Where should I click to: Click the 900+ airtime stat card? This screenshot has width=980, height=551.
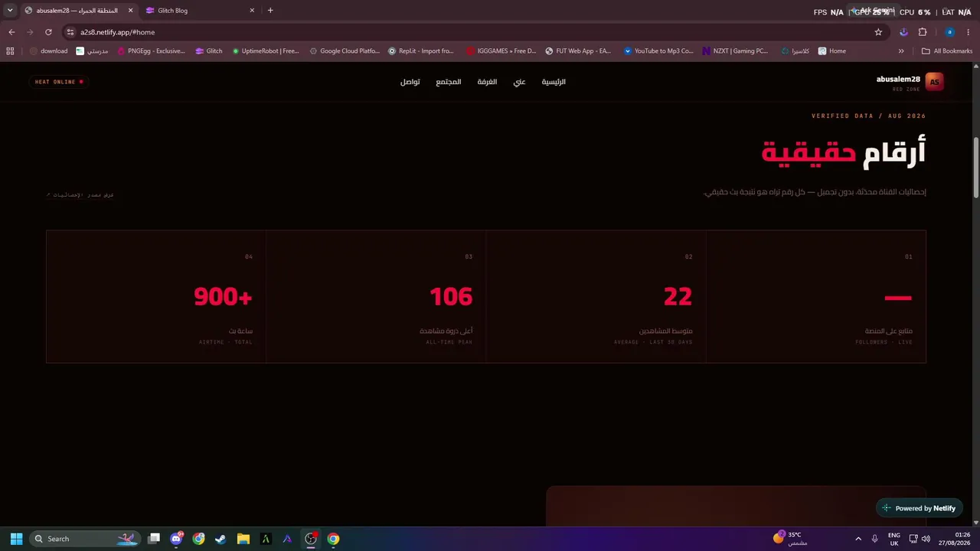[156, 296]
